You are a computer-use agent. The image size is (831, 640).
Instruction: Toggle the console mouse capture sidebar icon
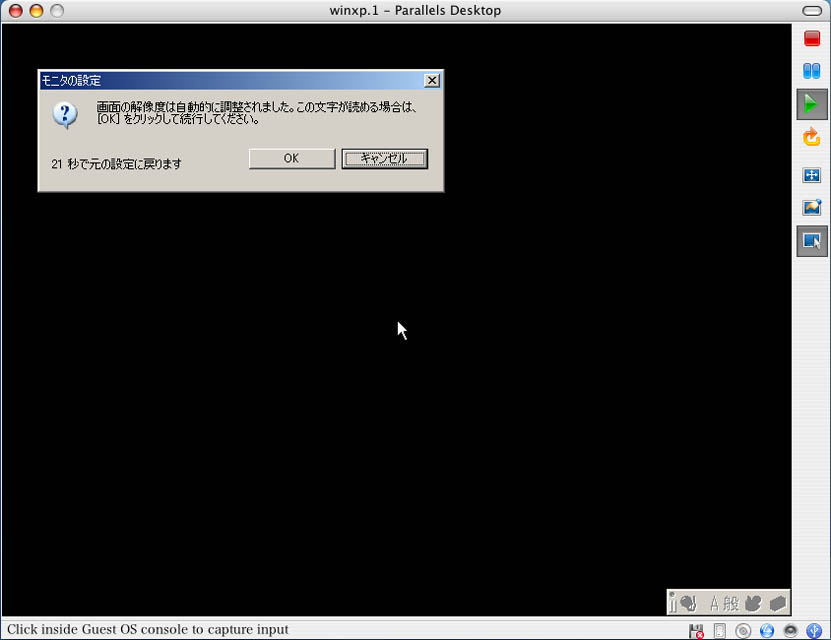tap(812, 241)
